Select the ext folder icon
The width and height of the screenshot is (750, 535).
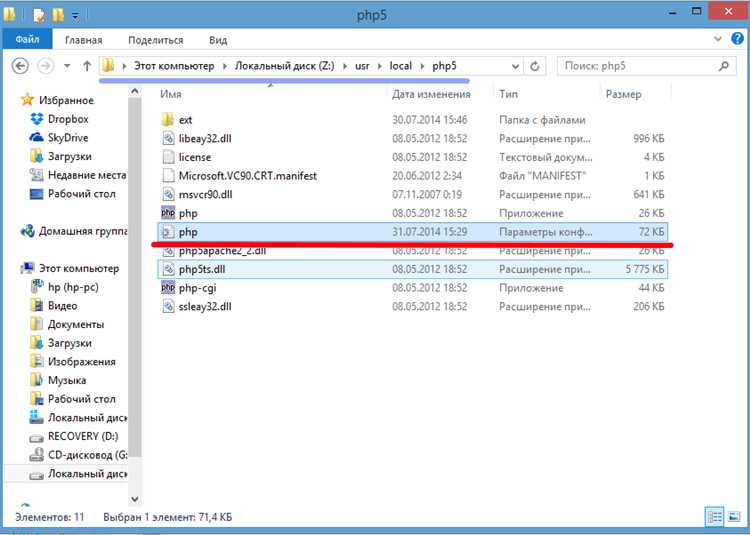168,120
